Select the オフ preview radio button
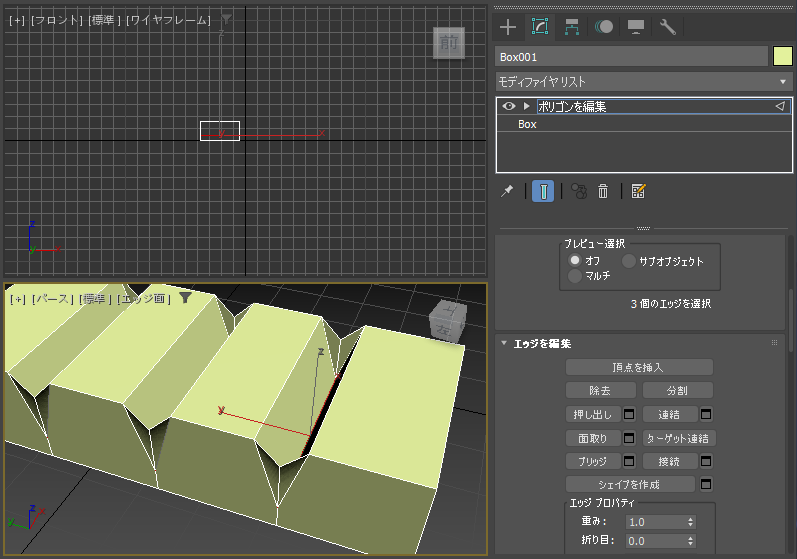 pyautogui.click(x=574, y=260)
